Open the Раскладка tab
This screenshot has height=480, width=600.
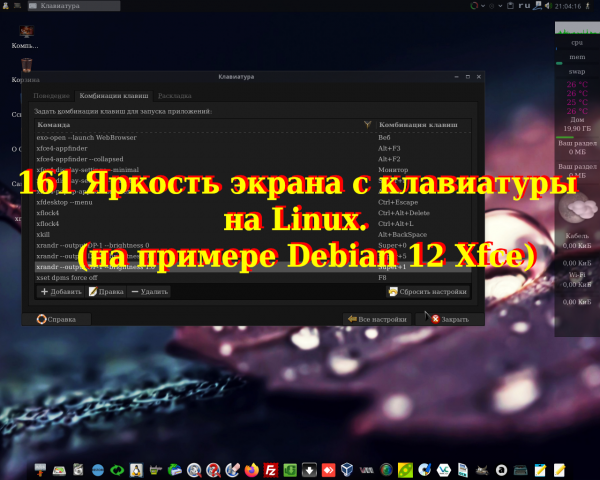(174, 96)
